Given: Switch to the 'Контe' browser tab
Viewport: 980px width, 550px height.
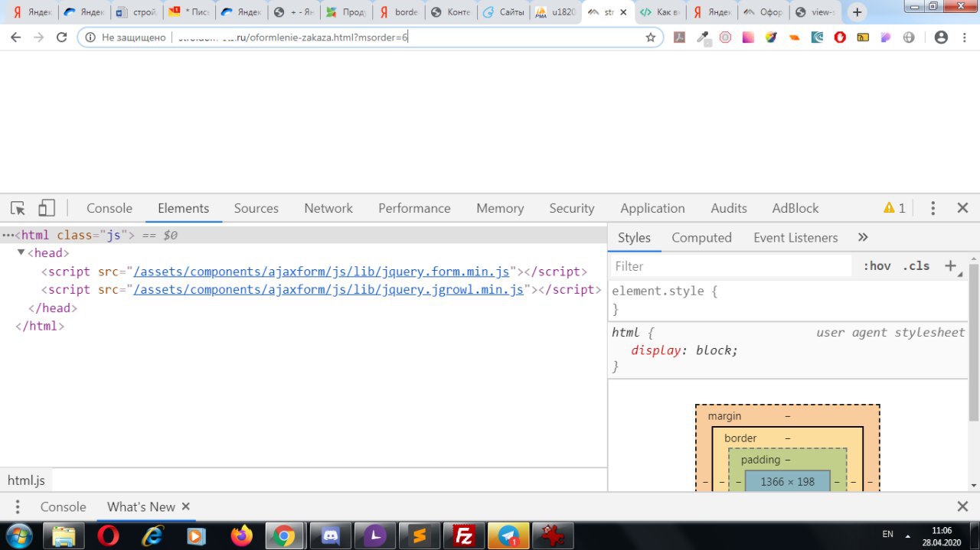Looking at the screenshot, I should click(x=450, y=12).
